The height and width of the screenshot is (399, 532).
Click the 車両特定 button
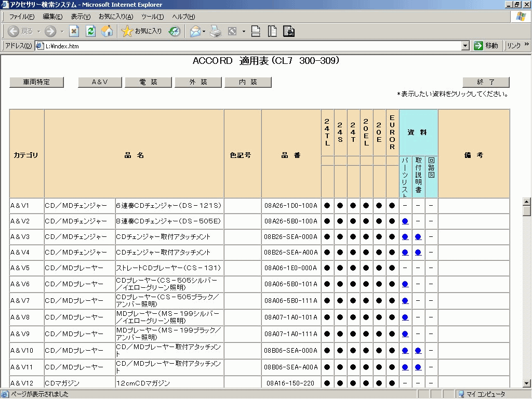[37, 82]
